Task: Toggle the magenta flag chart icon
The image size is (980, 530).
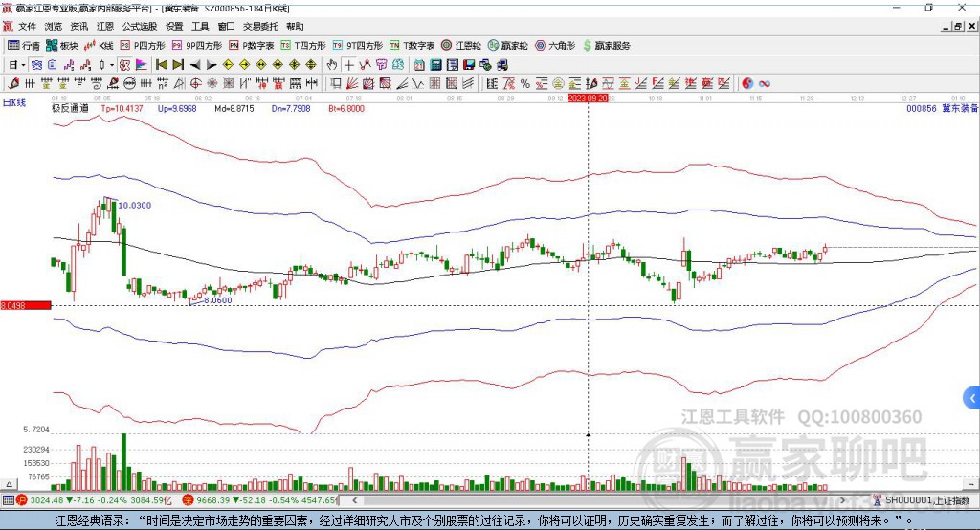Action: pos(142,64)
